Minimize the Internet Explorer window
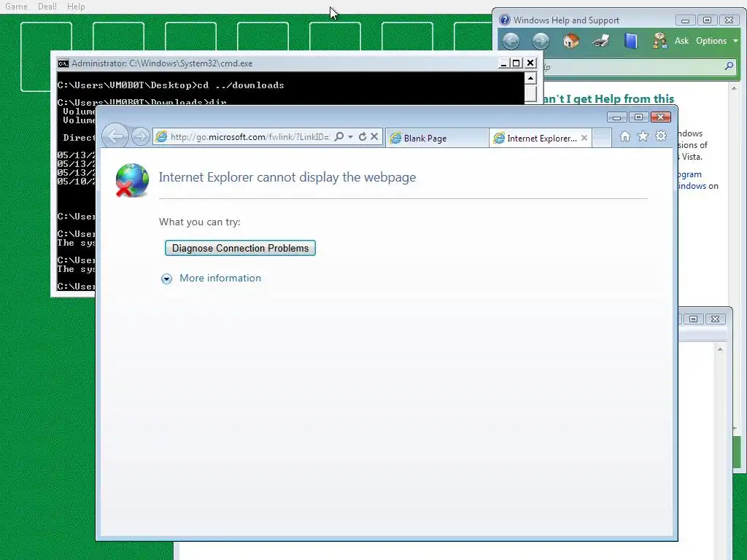747x560 pixels. [x=616, y=117]
